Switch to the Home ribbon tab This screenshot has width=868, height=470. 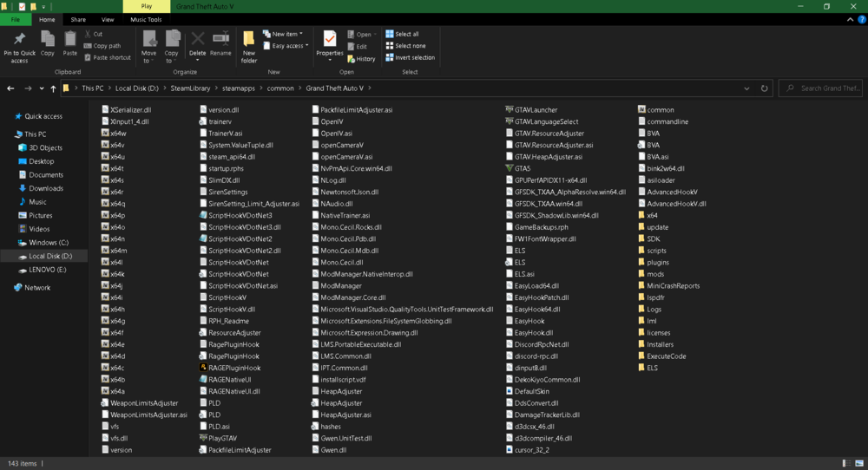pos(47,19)
